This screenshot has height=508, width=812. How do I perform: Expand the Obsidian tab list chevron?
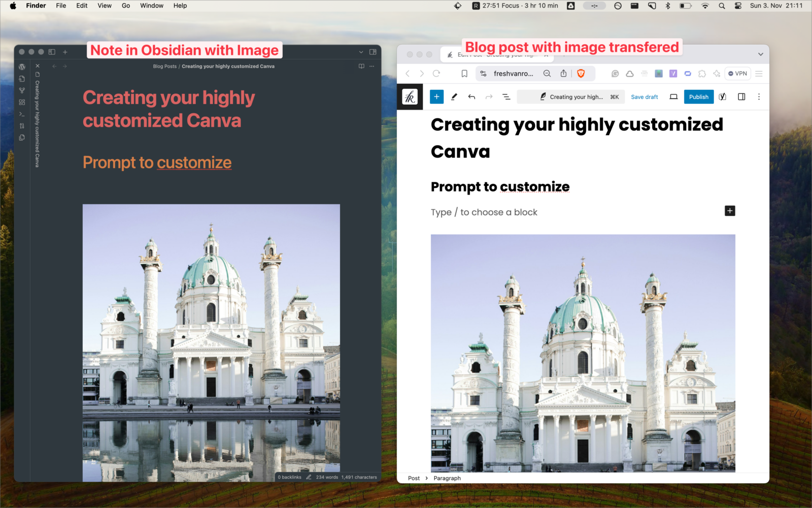pyautogui.click(x=361, y=52)
